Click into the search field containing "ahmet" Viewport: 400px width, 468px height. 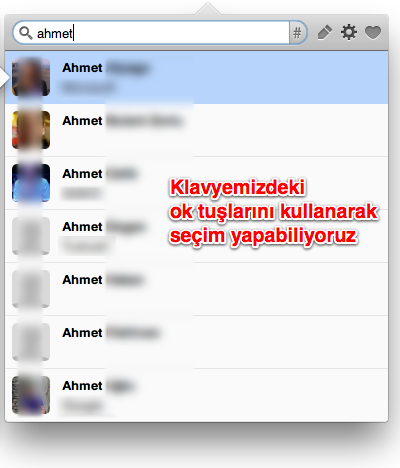[159, 33]
